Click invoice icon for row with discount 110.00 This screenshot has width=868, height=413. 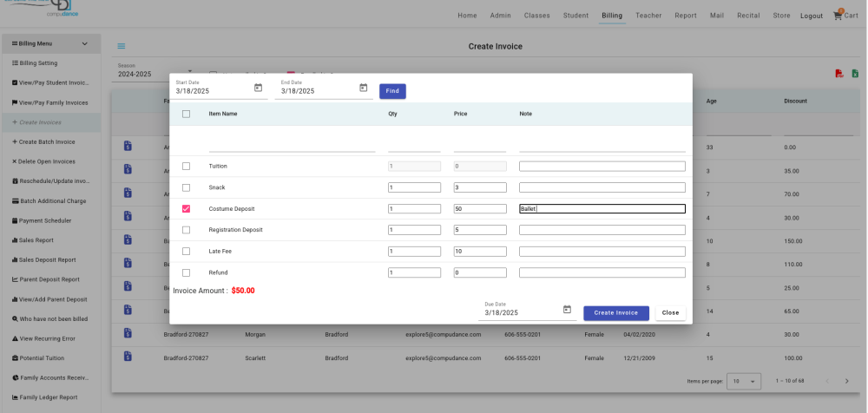click(128, 263)
